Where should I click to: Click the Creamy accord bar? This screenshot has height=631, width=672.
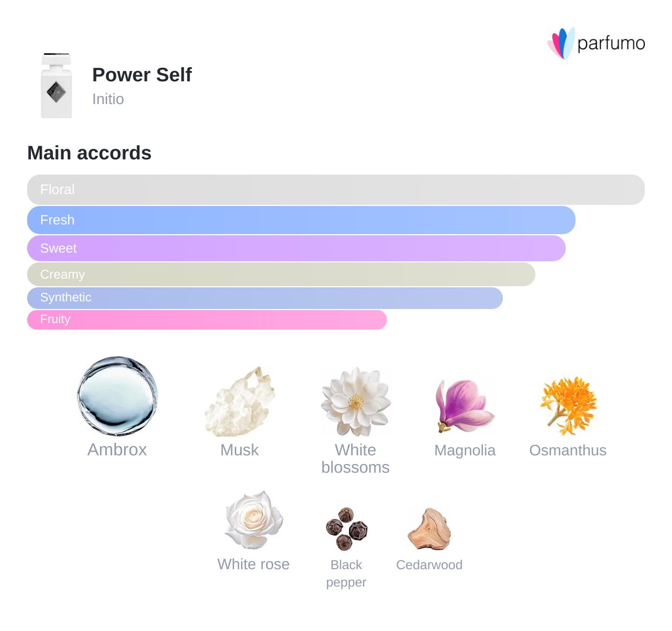(281, 274)
